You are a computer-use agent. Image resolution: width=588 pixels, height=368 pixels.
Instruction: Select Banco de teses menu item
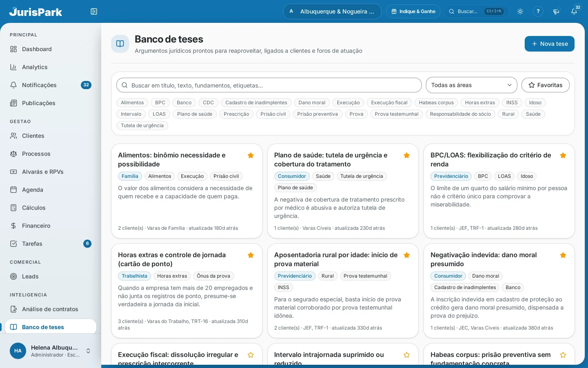tap(51, 327)
